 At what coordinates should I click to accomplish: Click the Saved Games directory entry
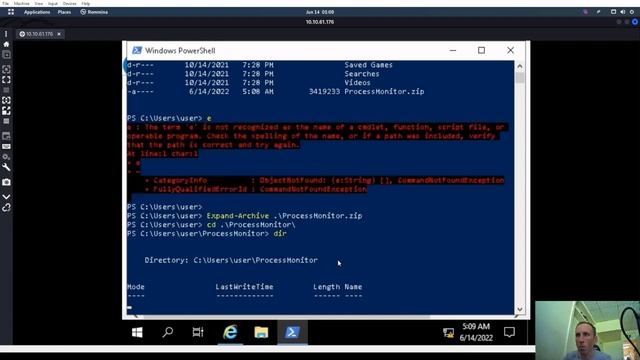click(x=368, y=65)
